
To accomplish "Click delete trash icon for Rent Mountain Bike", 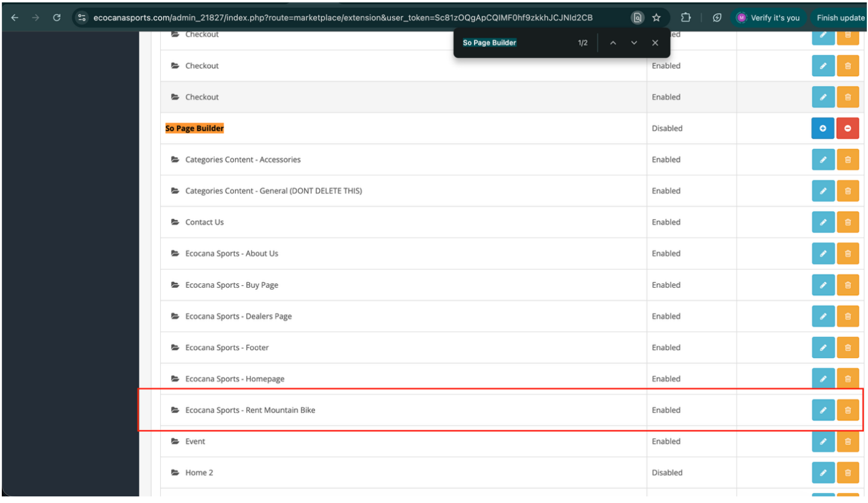I will point(848,410).
